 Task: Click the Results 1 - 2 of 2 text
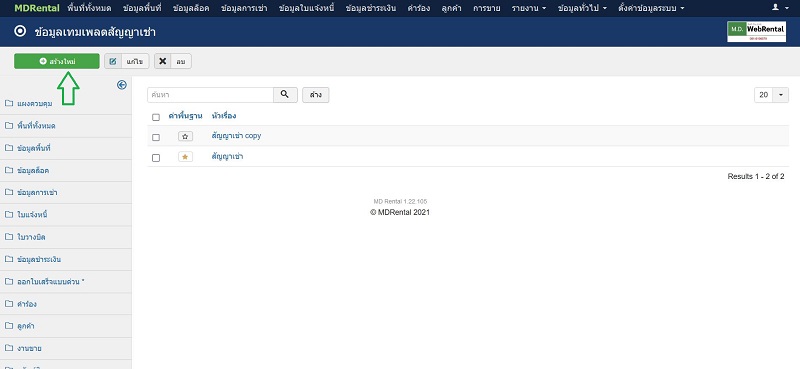[x=756, y=177]
